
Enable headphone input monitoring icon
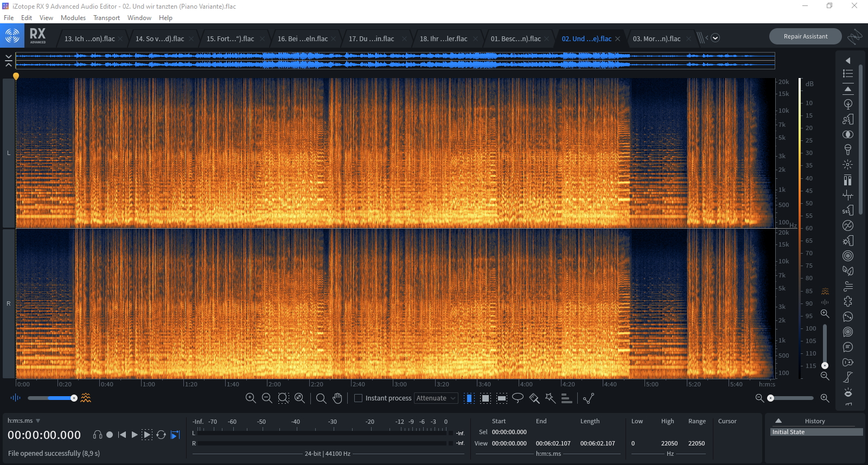point(98,435)
